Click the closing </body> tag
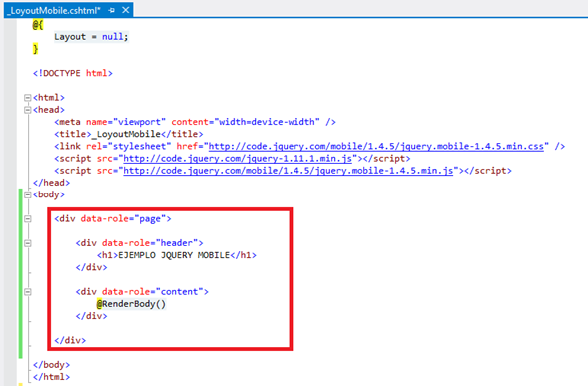 coord(51,365)
